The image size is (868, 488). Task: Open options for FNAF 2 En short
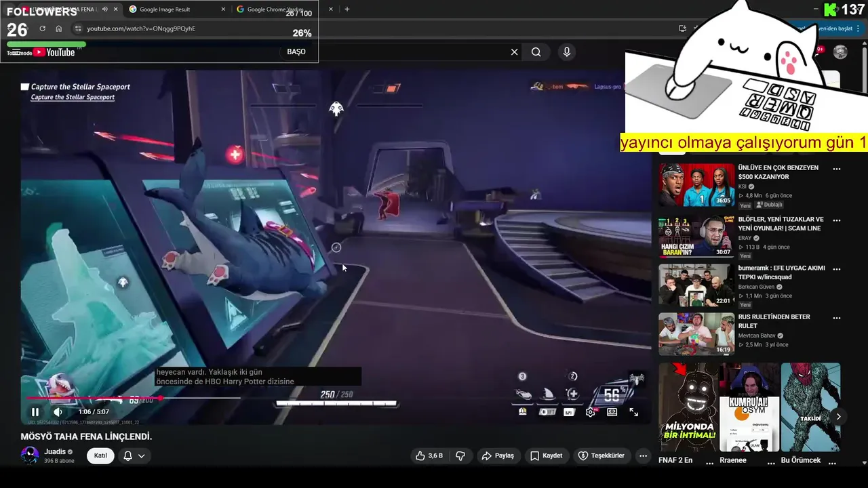[x=710, y=462]
